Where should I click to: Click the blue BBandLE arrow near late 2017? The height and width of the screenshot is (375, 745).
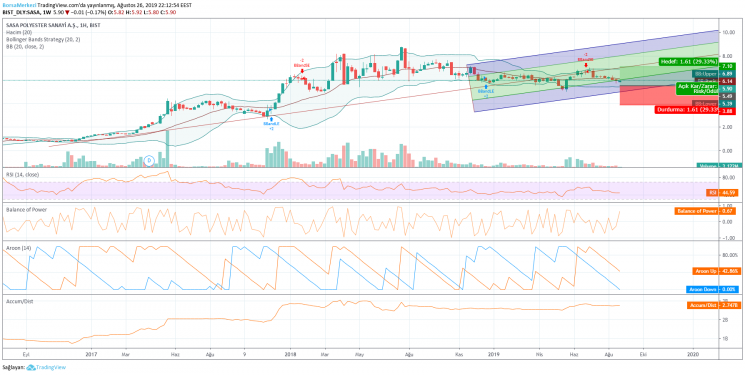coord(271,119)
